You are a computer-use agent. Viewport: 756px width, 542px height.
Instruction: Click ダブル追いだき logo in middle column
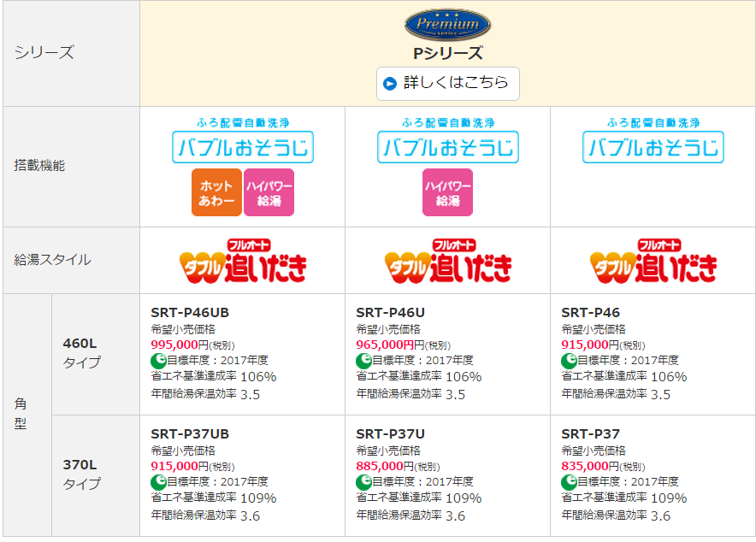pyautogui.click(x=447, y=261)
